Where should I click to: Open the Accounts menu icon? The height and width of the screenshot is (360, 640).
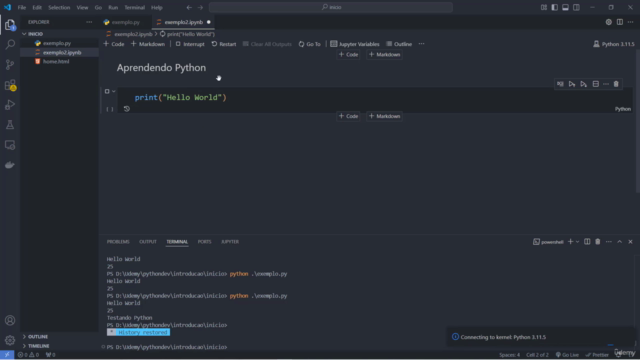[10, 320]
